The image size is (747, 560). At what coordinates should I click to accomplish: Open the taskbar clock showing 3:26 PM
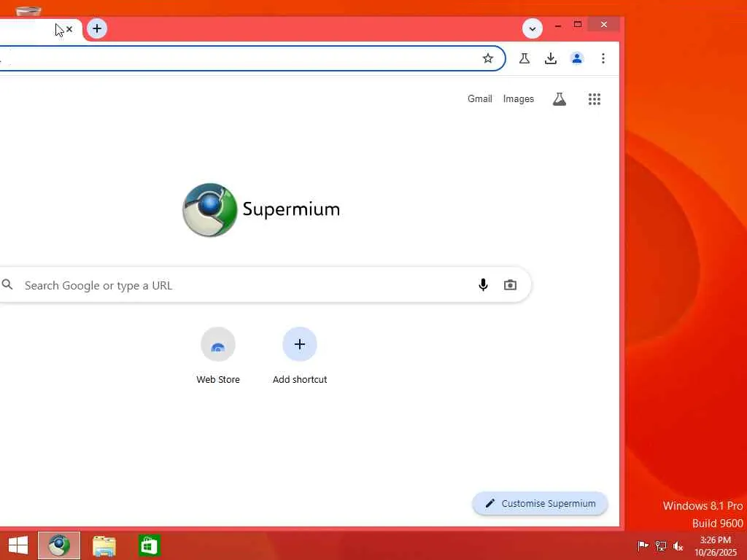[716, 545]
